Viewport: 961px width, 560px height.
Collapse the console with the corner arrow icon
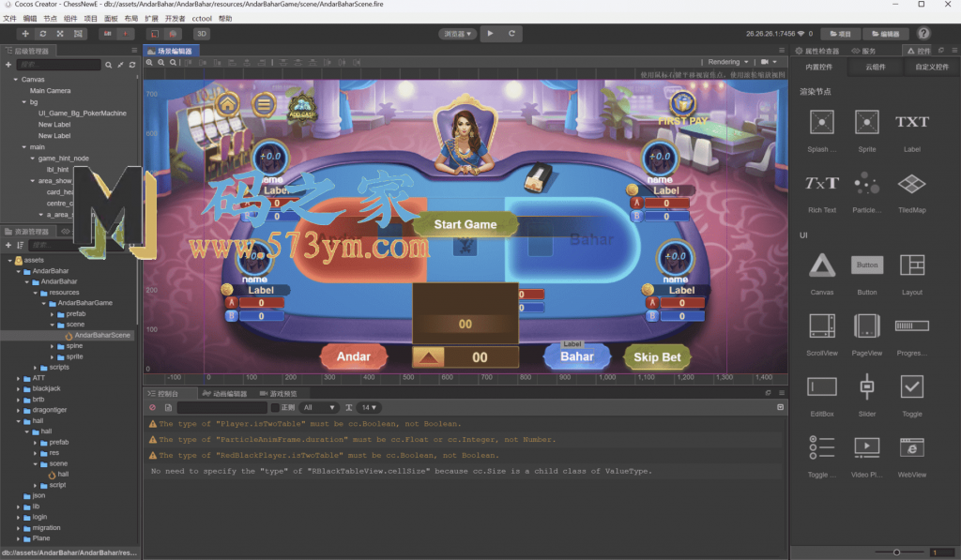[x=780, y=407]
